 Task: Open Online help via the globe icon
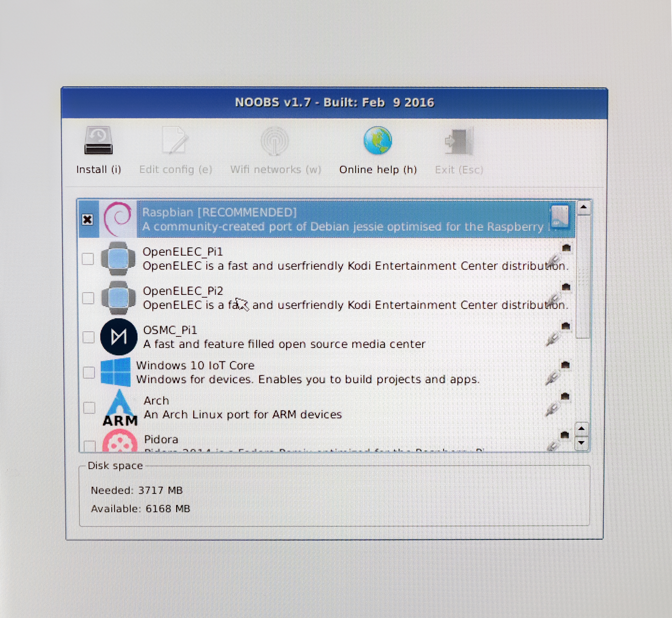pos(378,140)
